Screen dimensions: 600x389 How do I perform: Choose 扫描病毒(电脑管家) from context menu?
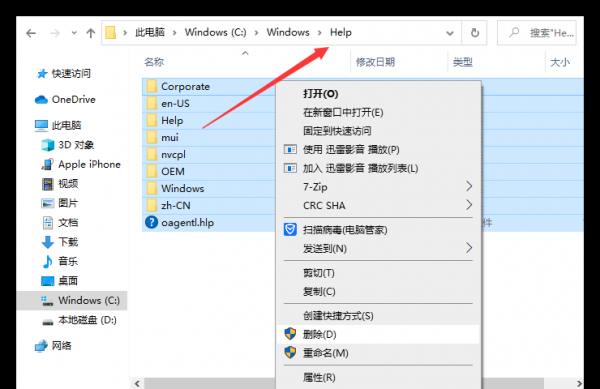378,230
